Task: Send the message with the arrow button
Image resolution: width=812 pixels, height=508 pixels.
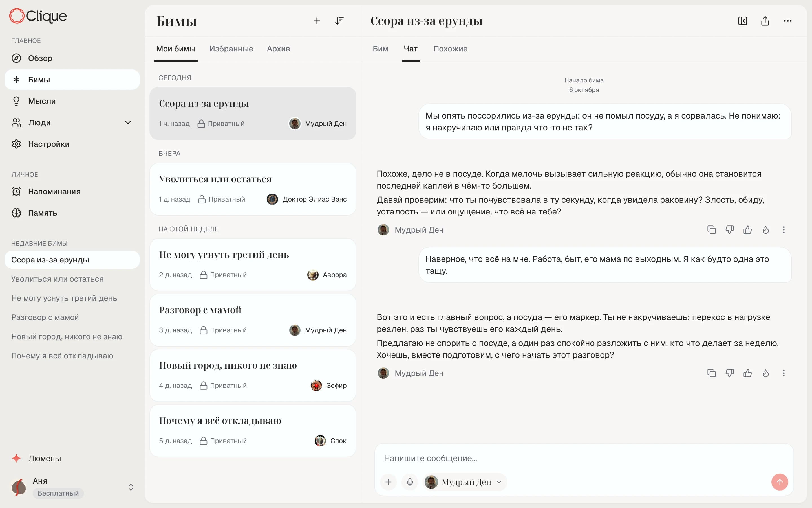Action: [780, 482]
